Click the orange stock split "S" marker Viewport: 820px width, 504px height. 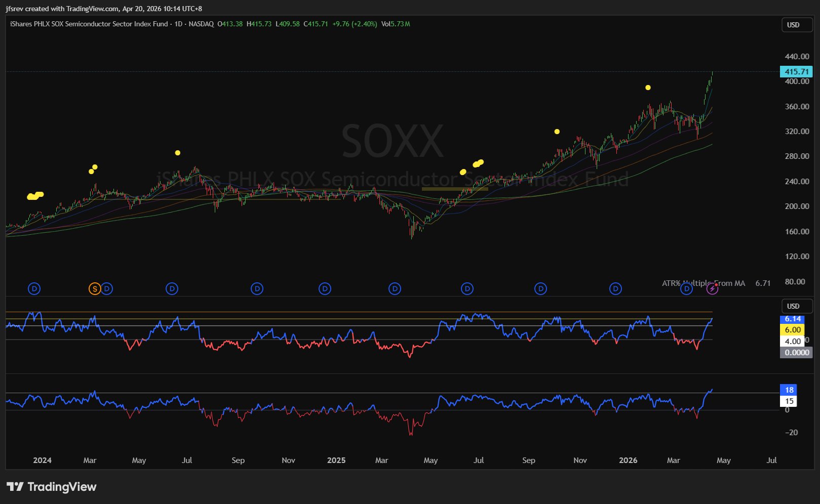(94, 289)
